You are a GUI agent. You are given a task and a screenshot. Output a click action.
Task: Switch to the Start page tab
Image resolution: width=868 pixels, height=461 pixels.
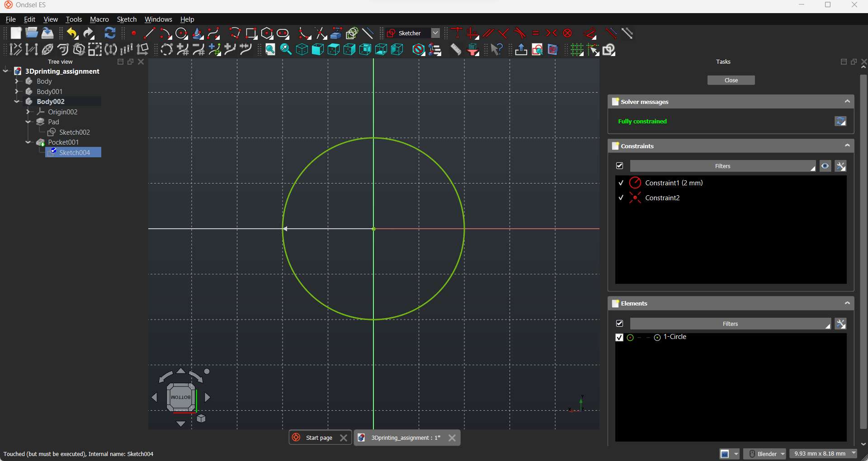tap(319, 438)
